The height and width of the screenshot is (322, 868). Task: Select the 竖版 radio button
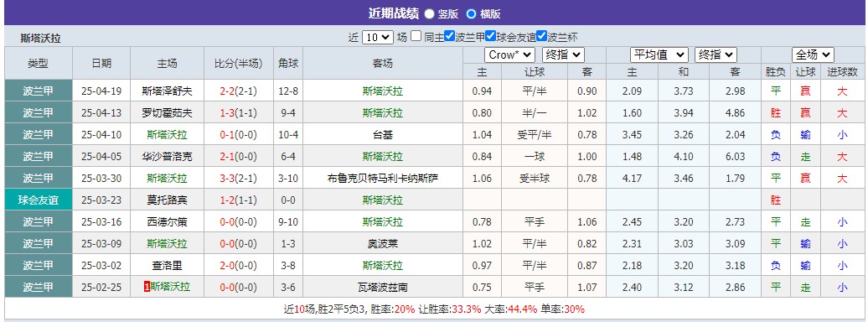(x=429, y=14)
